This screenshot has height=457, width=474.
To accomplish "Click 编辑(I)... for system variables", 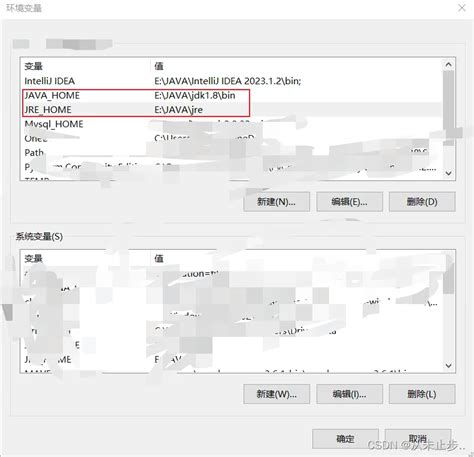I will [349, 394].
